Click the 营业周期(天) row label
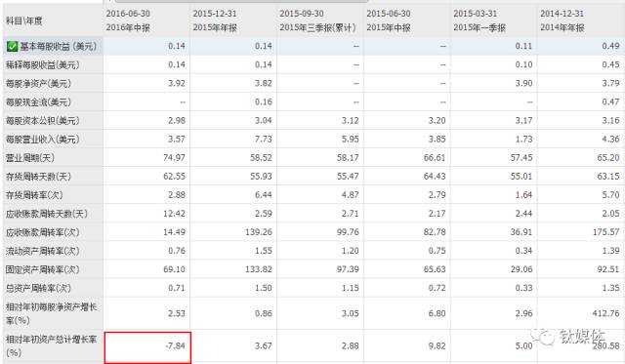625x364 pixels. point(30,158)
